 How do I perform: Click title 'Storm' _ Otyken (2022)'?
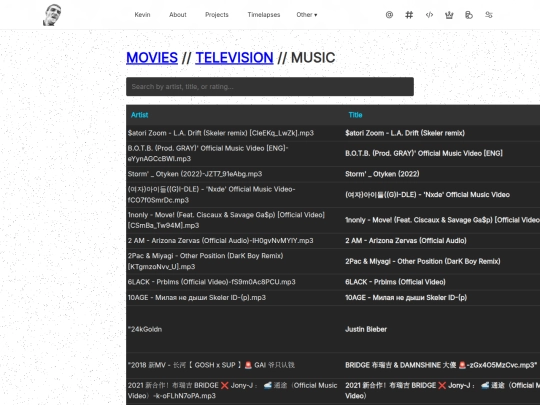382,174
